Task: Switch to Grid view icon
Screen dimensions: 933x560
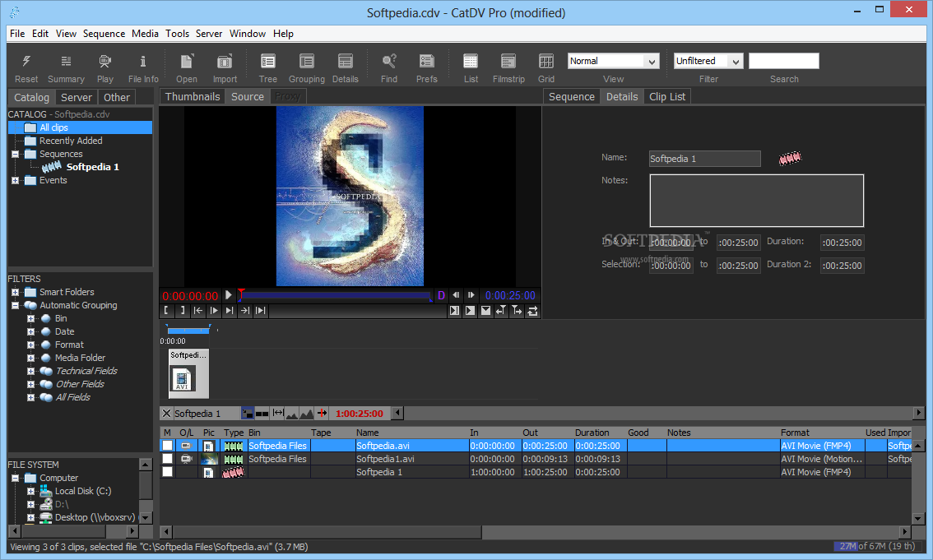Action: pyautogui.click(x=546, y=61)
